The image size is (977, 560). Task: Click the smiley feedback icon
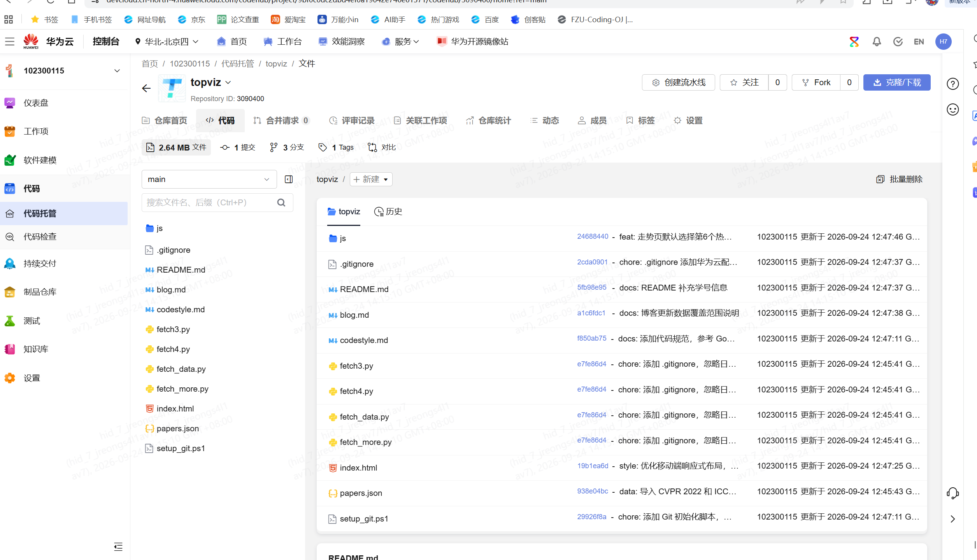pos(952,110)
